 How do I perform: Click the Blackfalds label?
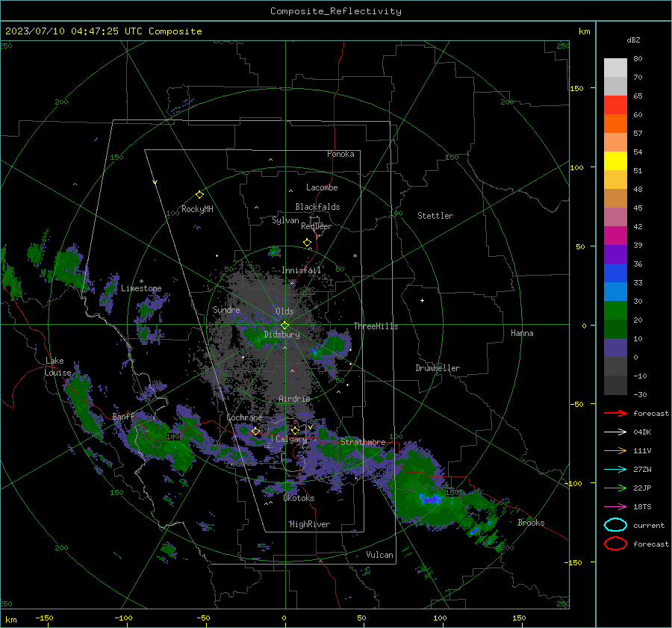coord(317,207)
